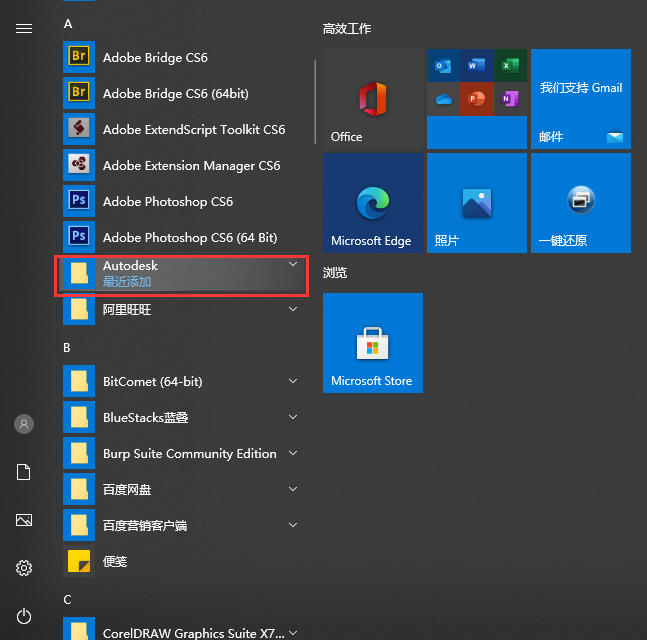Viewport: 647px width, 640px height.
Task: Expand the Autodesk folder chevron
Action: (293, 265)
